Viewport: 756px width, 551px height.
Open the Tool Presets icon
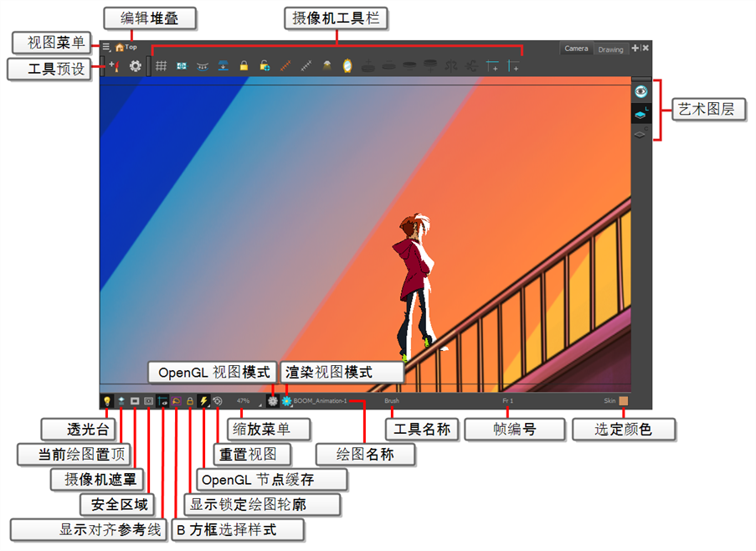point(116,65)
